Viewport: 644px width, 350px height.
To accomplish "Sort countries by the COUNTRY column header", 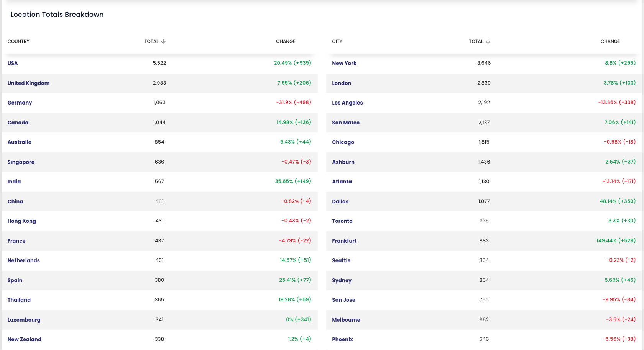I will click(x=18, y=41).
